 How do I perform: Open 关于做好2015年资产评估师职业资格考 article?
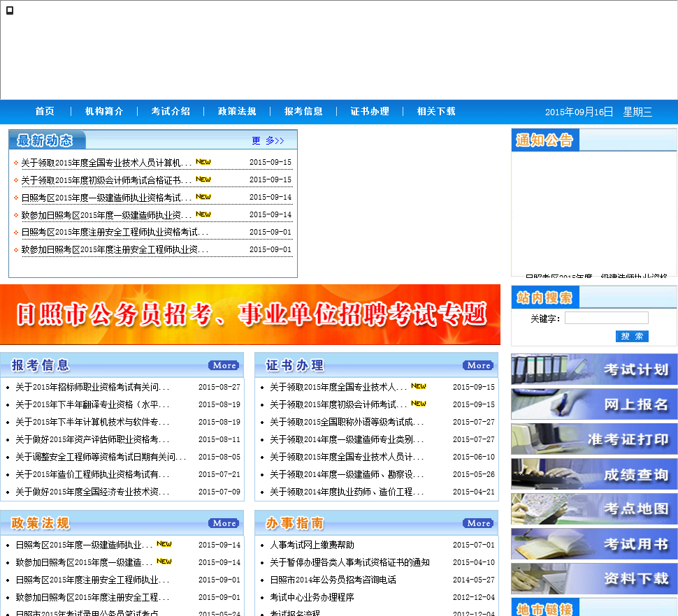pyautogui.click(x=92, y=440)
